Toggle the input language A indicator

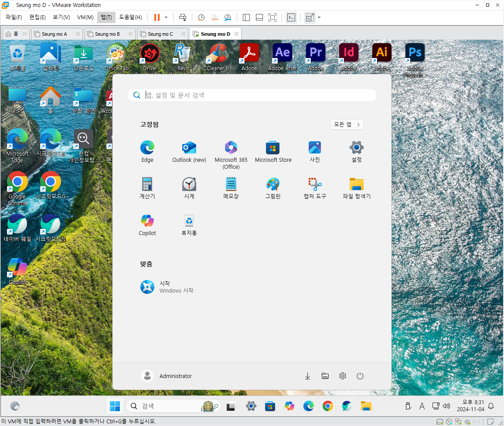(x=422, y=406)
